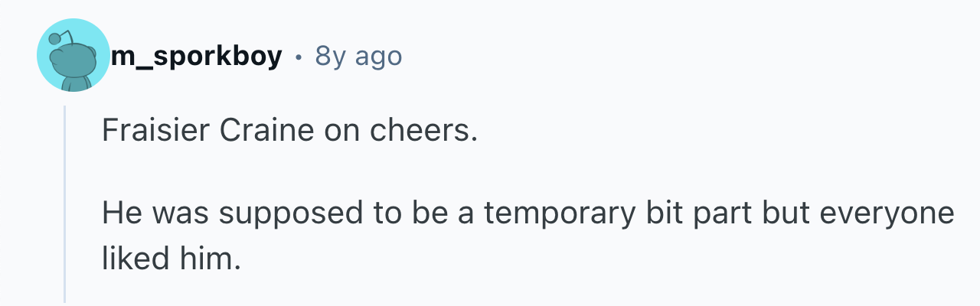Screen dimensions: 980x306
Task: Click the word "cheers" in the comment
Action: [x=421, y=132]
